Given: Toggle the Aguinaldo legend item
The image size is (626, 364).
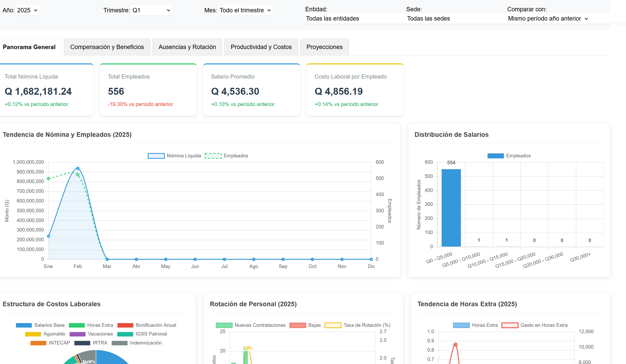Looking at the screenshot, I should (x=45, y=334).
